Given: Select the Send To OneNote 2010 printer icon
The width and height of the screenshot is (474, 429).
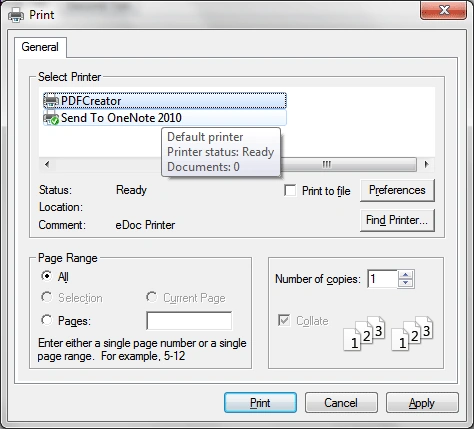Looking at the screenshot, I should point(51,118).
